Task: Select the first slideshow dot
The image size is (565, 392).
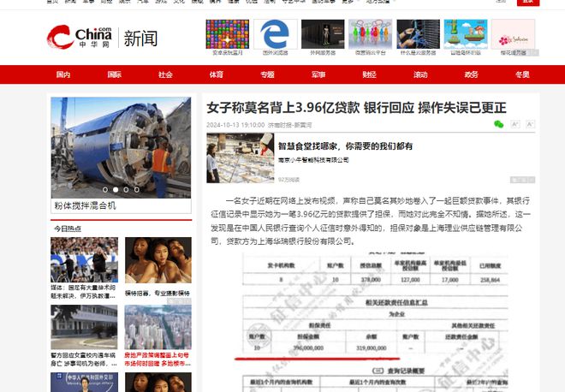Action: tap(105, 189)
